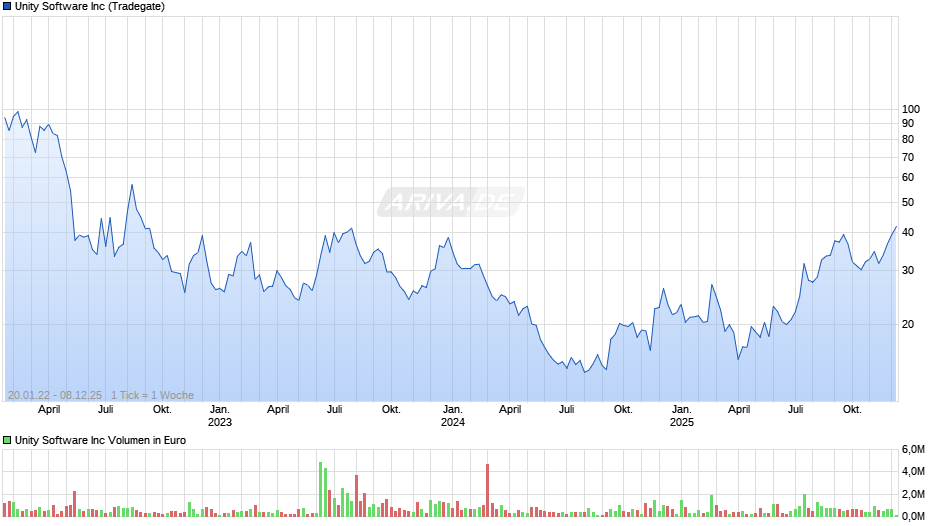The image size is (940, 526).
Task: Click the price axis label 40
Action: (x=908, y=233)
